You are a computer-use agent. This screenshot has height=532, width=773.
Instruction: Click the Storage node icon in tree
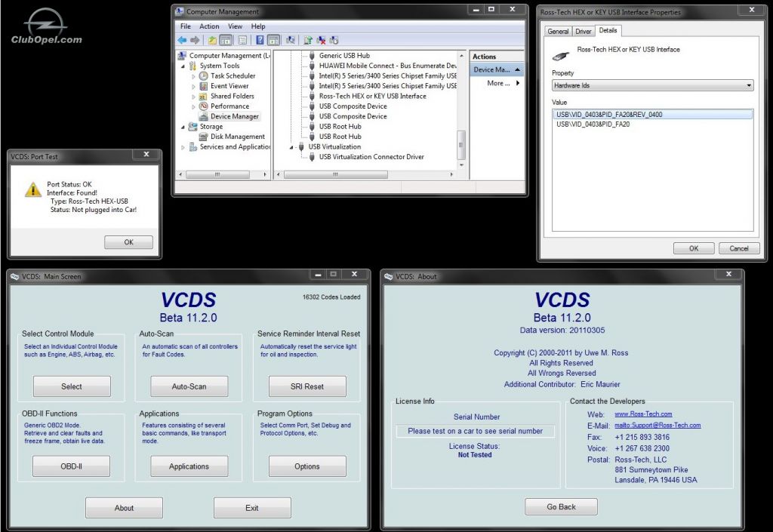click(x=192, y=127)
